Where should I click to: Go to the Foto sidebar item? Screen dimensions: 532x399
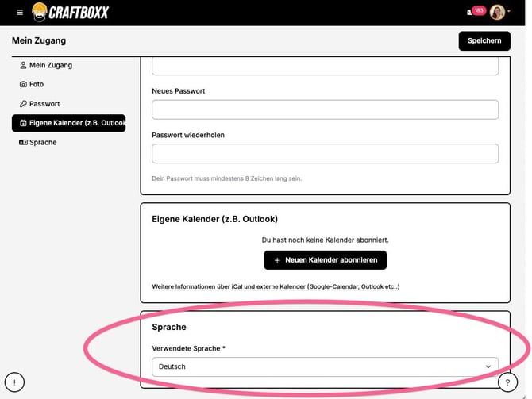coord(37,84)
